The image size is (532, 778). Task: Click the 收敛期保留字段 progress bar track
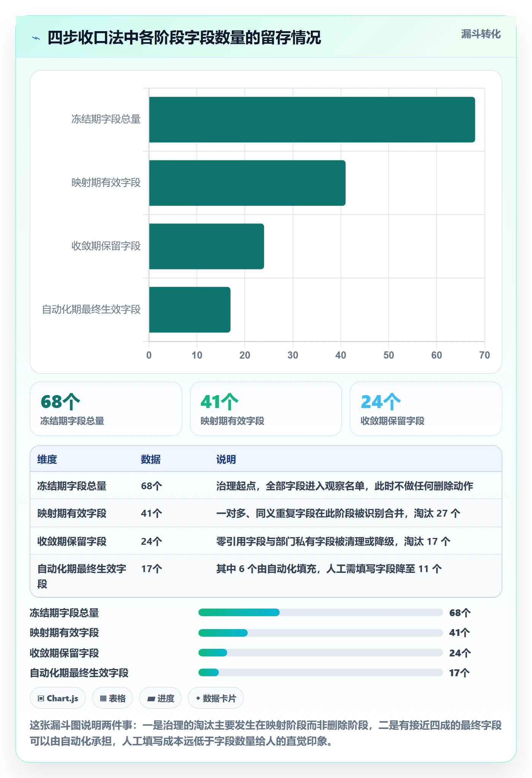coord(321,653)
